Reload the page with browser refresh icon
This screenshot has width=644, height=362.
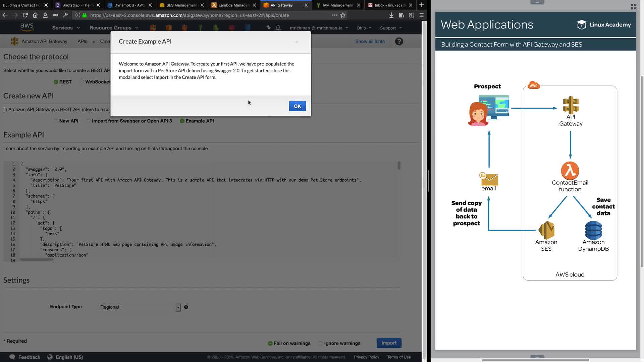pos(25,15)
